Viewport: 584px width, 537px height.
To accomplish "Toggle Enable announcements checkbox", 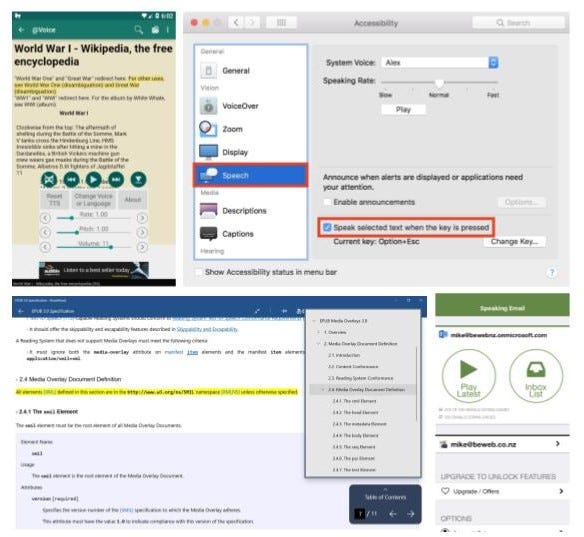I will (x=327, y=202).
